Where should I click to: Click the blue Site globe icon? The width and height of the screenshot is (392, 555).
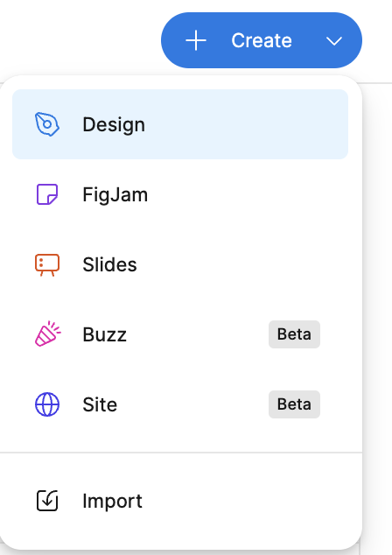47,404
